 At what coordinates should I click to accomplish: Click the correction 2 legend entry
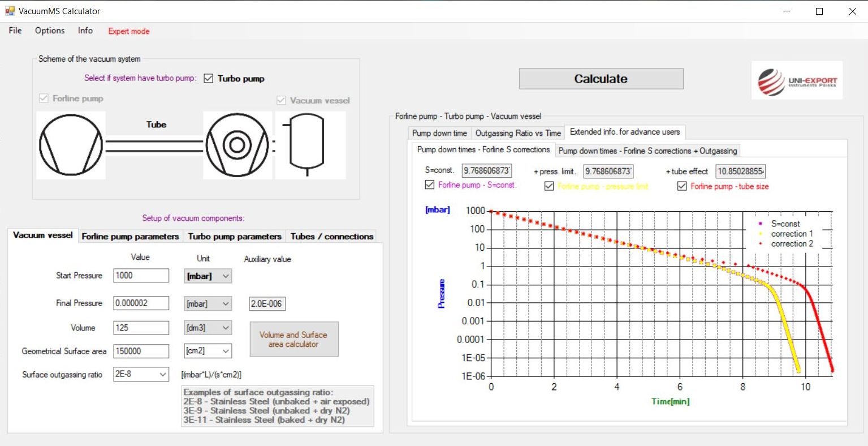coord(792,243)
